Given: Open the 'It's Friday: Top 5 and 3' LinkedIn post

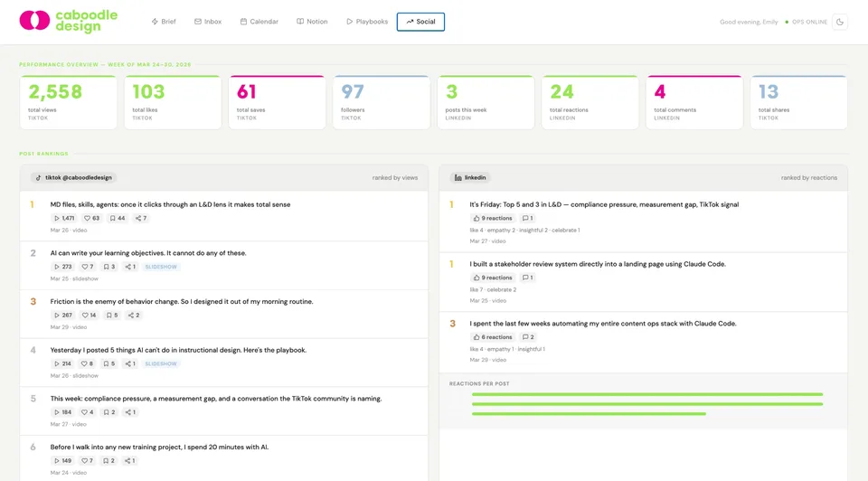Looking at the screenshot, I should pos(604,205).
